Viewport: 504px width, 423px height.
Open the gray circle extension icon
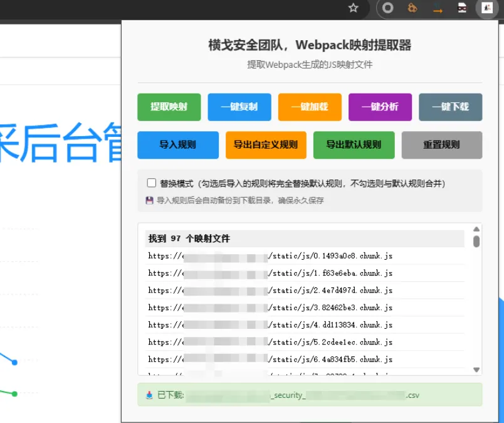coord(387,8)
